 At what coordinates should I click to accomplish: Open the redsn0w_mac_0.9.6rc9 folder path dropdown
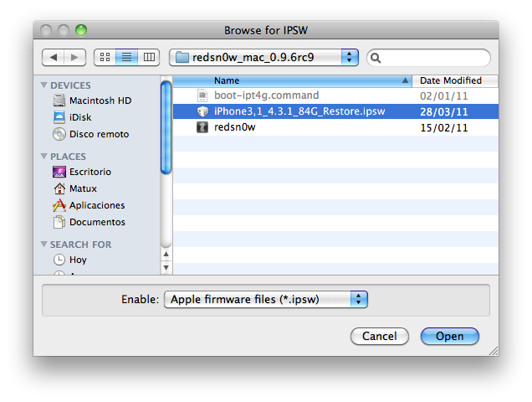point(264,57)
